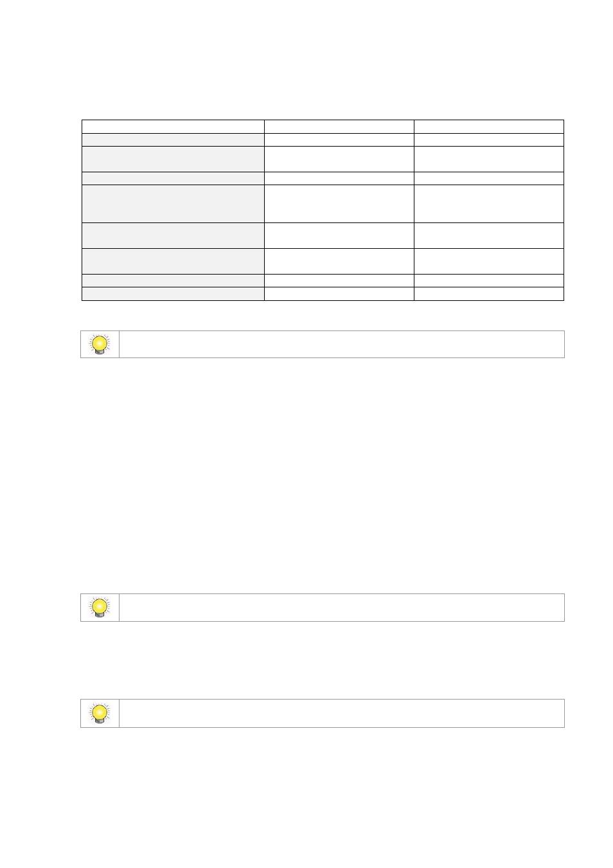Click the table's first header cell
Screen dimensions: 613x868
tap(173, 127)
